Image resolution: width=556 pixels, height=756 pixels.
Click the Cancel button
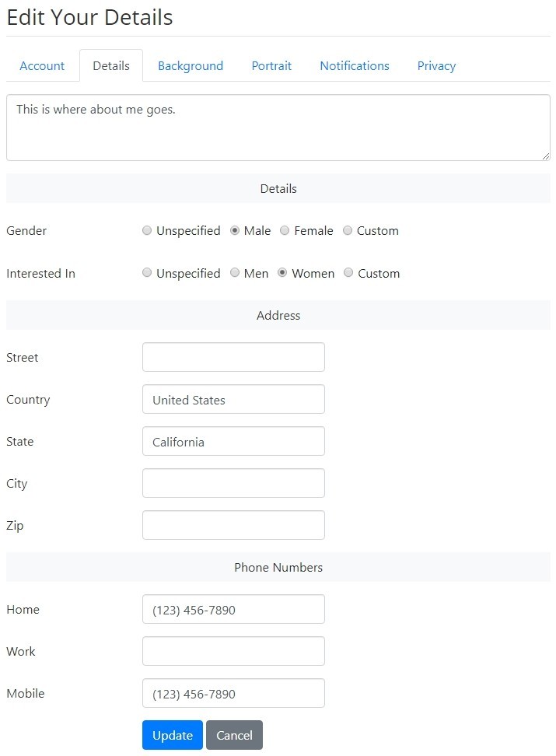coord(234,735)
